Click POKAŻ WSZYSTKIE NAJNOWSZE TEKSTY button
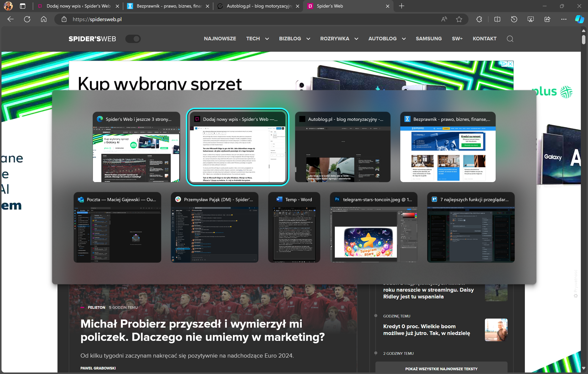Viewport: 588px width, 374px height. click(x=441, y=369)
